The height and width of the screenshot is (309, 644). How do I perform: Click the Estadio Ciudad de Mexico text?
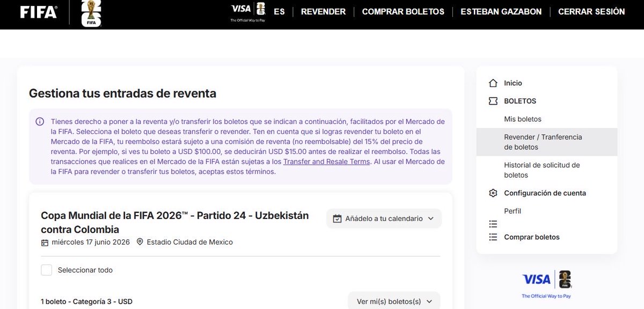coord(190,242)
